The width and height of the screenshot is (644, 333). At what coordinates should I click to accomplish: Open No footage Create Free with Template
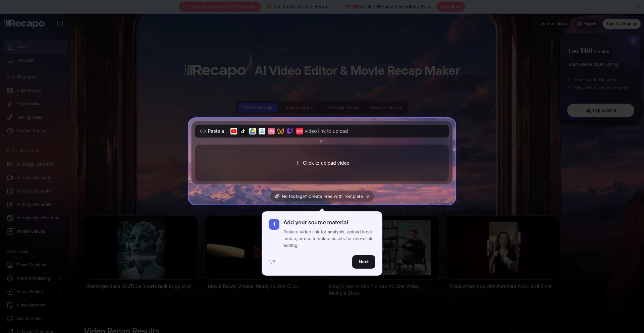322,196
